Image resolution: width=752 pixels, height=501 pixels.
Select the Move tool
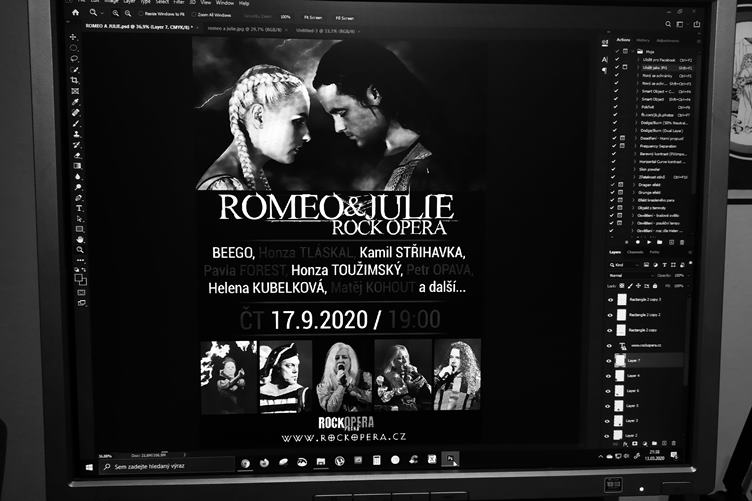coord(73,37)
